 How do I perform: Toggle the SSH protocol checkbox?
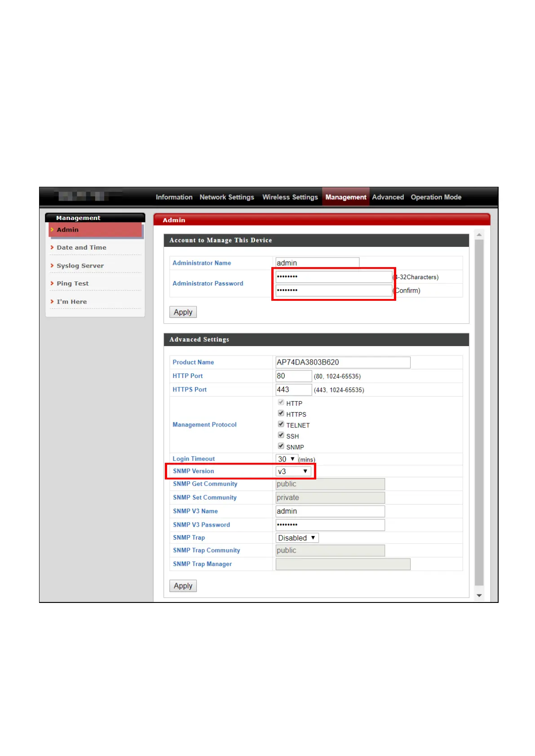point(281,435)
